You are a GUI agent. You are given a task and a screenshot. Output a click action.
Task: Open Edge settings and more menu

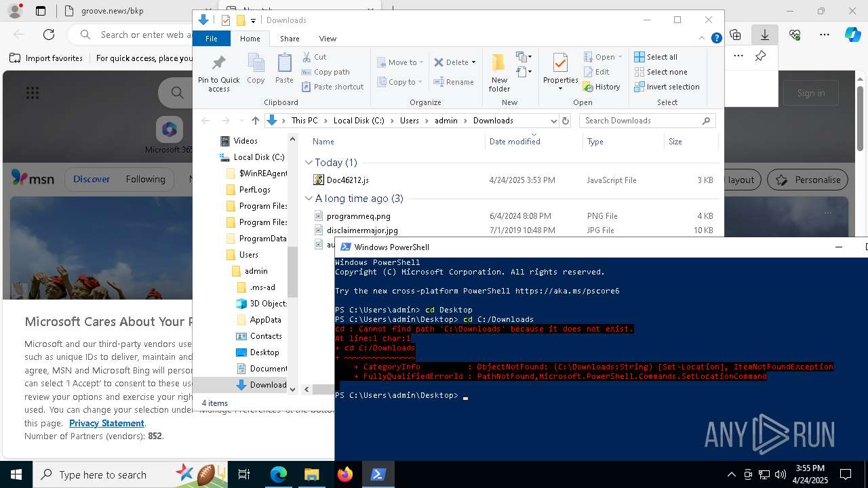point(825,35)
